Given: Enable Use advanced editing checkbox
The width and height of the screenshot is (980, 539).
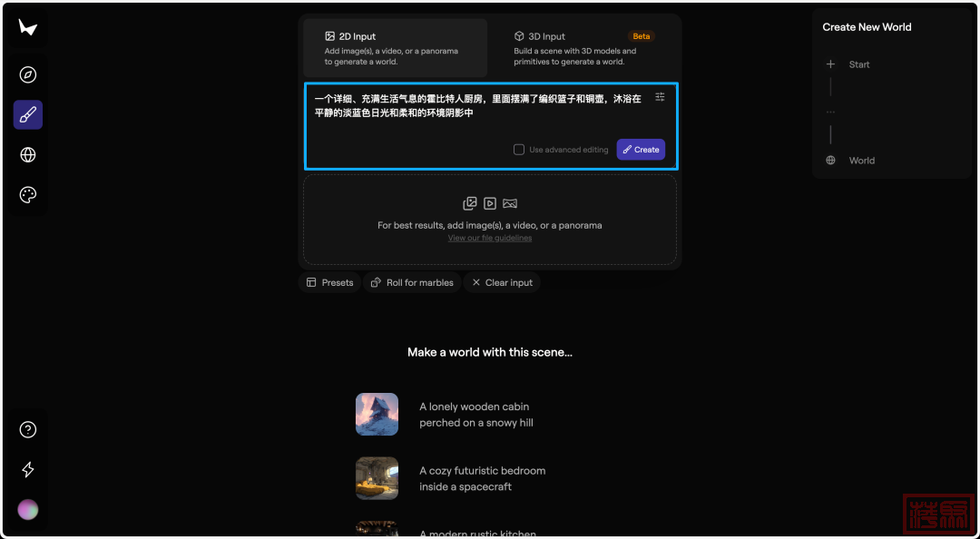Looking at the screenshot, I should point(519,150).
